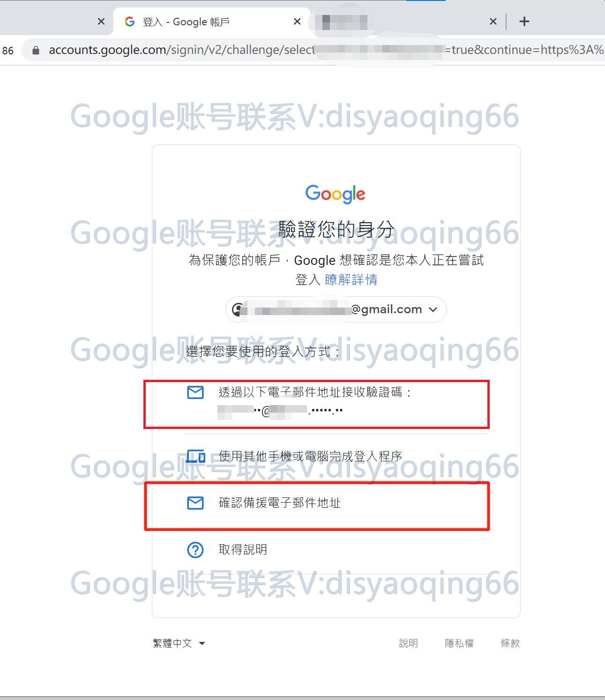
Task: Open the 隱私權 footer link
Action: [x=459, y=643]
